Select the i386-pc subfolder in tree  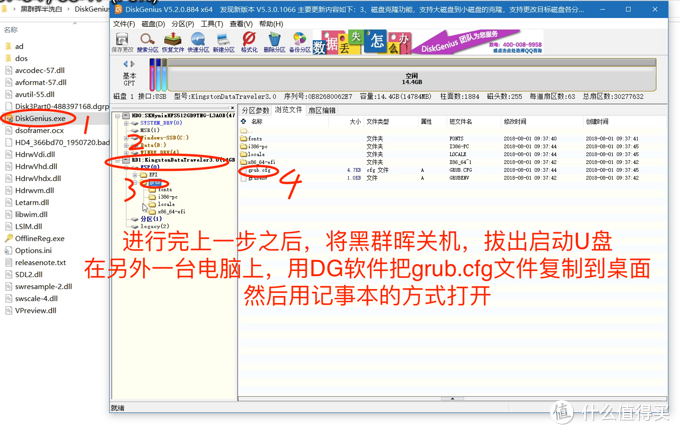coord(163,197)
